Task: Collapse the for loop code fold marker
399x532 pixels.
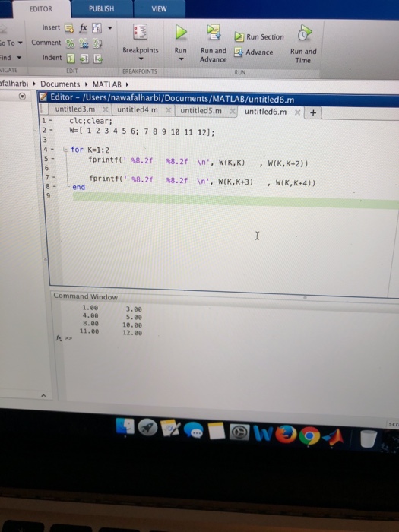Action: click(x=65, y=149)
